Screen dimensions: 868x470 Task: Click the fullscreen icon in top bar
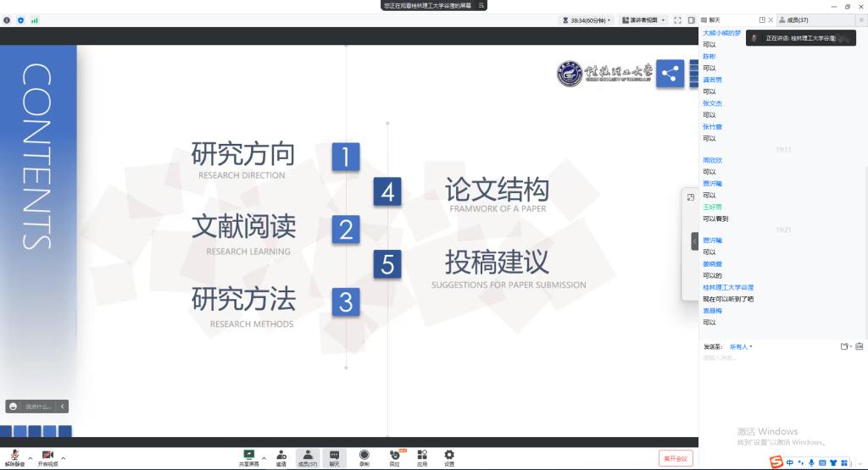(x=677, y=19)
